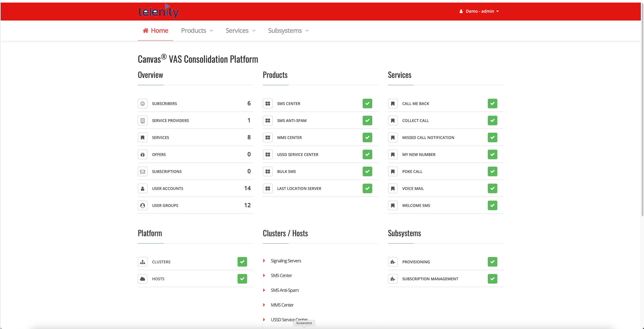Click the Home house icon
644x329 pixels.
[x=145, y=31]
